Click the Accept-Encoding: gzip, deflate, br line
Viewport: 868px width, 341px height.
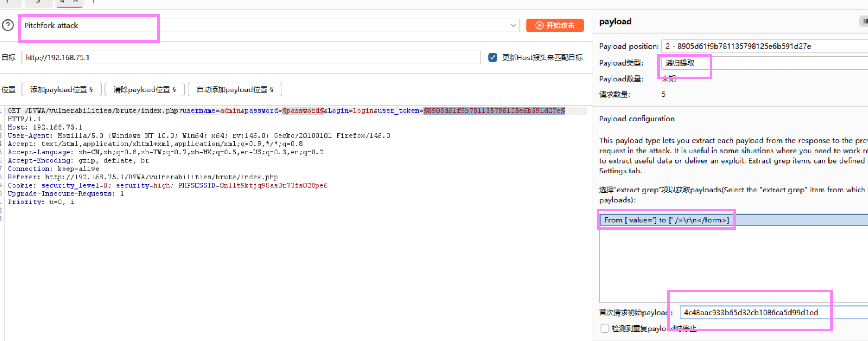[78, 160]
